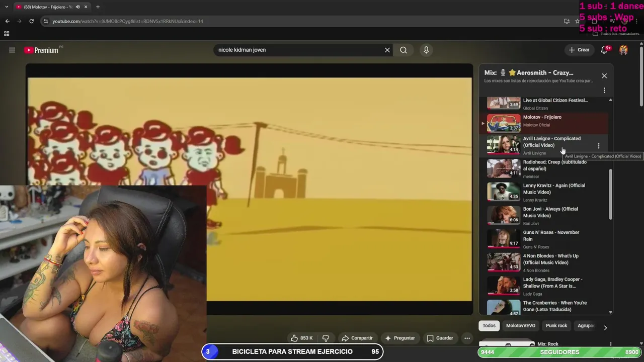Open options for Avril Lavigne Complicated item
This screenshot has width=644, height=362.
(598, 146)
